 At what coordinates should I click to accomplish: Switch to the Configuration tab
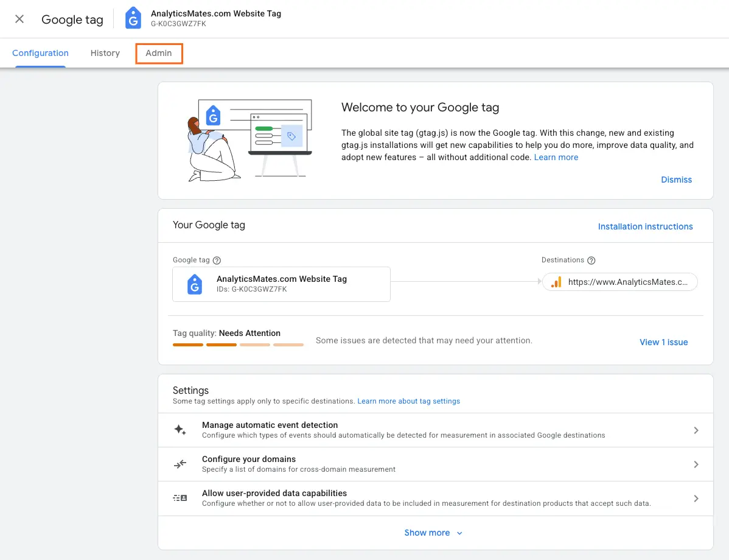(x=40, y=53)
